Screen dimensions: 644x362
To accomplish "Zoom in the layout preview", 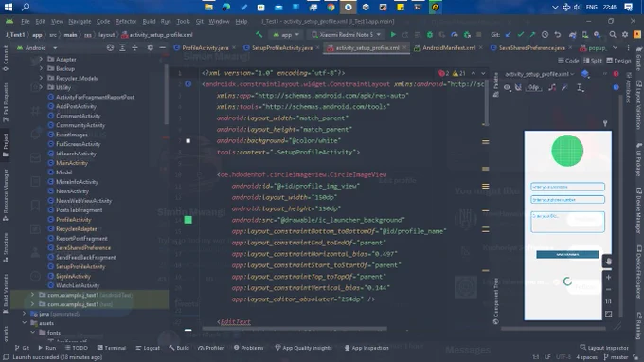I will click(x=608, y=278).
